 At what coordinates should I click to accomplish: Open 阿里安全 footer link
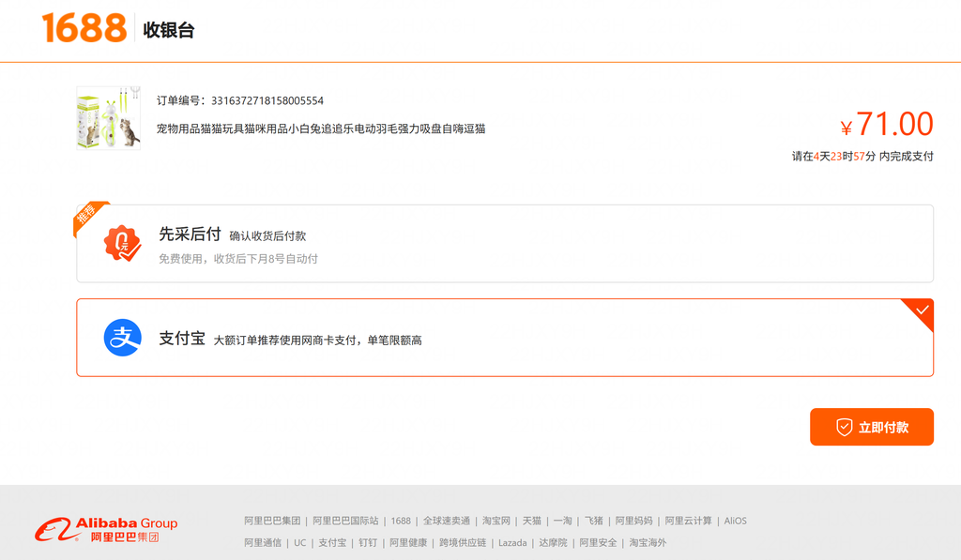click(598, 543)
